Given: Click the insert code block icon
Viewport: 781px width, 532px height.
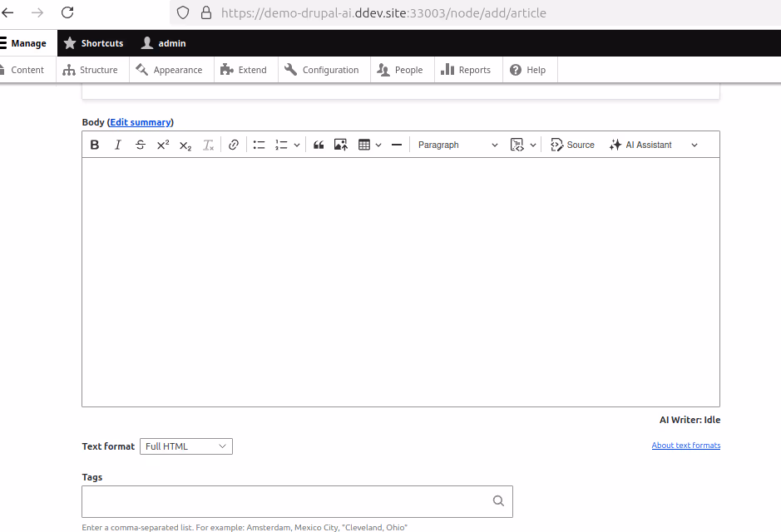Looking at the screenshot, I should 517,145.
